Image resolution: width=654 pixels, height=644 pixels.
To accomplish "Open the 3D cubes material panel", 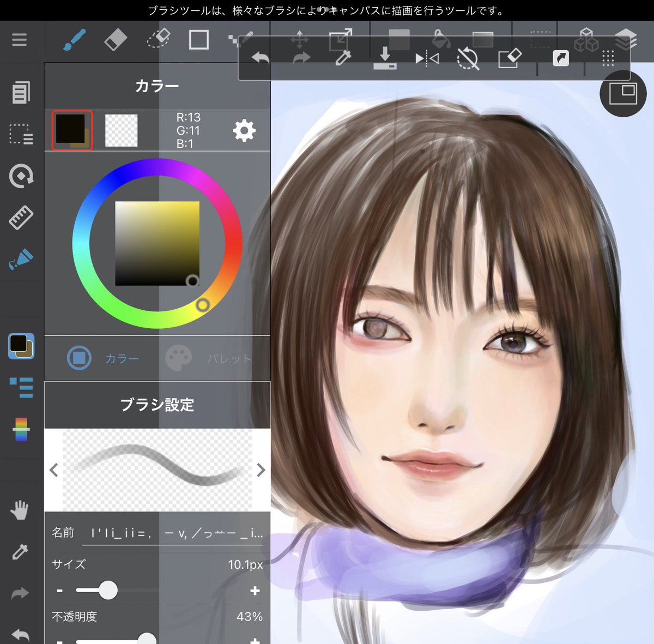I will pyautogui.click(x=586, y=40).
